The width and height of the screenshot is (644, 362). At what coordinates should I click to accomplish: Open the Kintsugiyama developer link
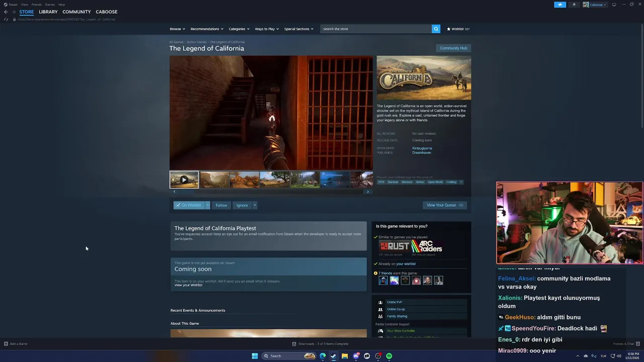(422, 148)
